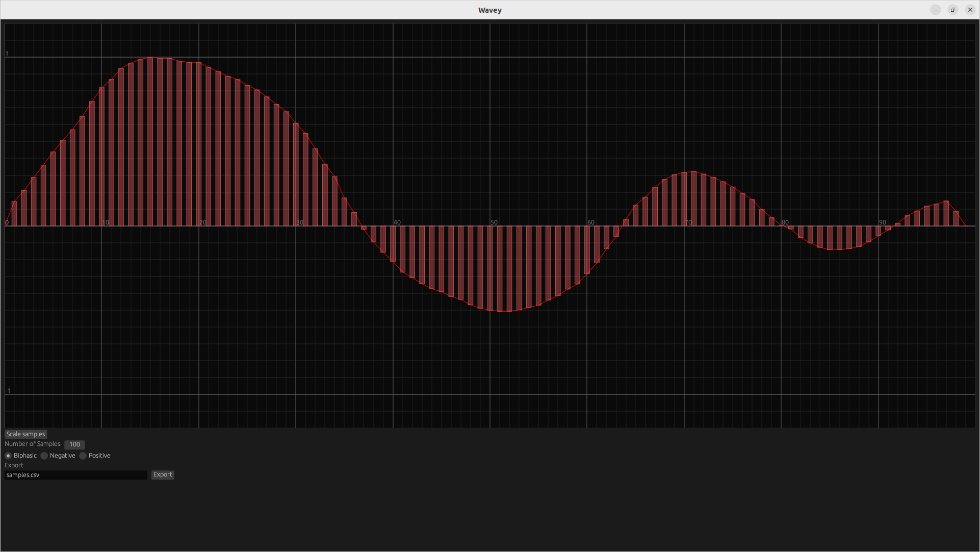The width and height of the screenshot is (980, 552).
Task: Click x-axis label 10 on the plot
Action: tap(106, 222)
